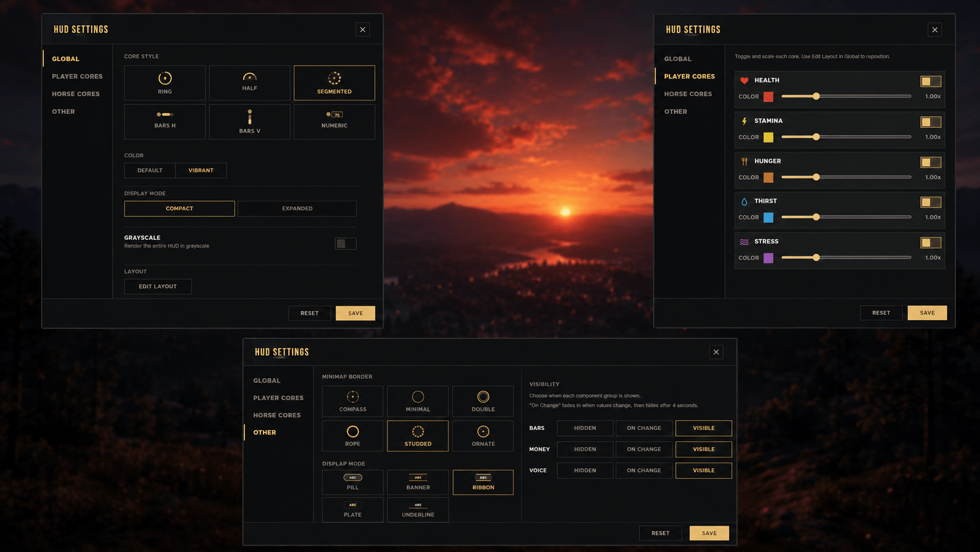Select the Bars H core style
Viewport: 980px width, 552px height.
165,121
